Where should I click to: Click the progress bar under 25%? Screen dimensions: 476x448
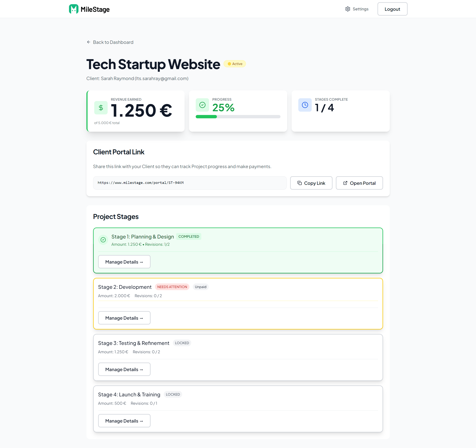click(238, 117)
